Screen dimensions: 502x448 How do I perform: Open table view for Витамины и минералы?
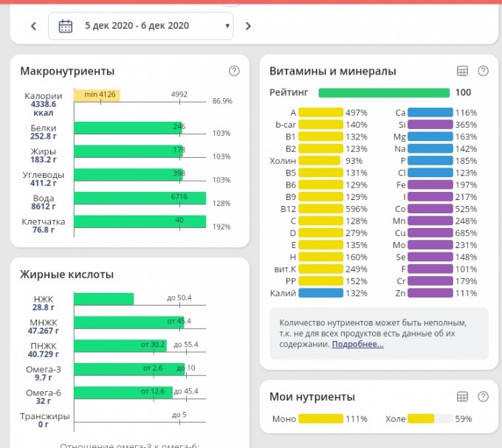coord(463,71)
